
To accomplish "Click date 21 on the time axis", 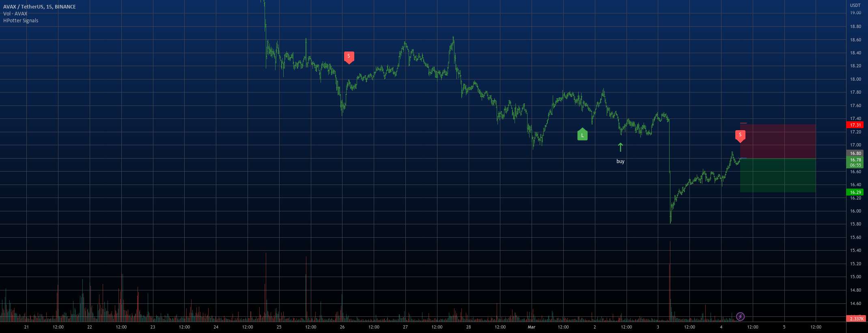I will click(26, 327).
